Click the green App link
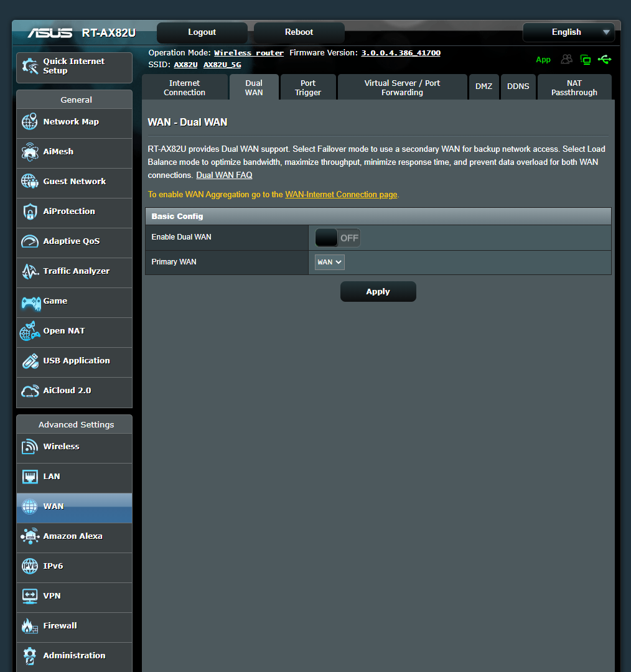The width and height of the screenshot is (631, 672). coord(543,60)
